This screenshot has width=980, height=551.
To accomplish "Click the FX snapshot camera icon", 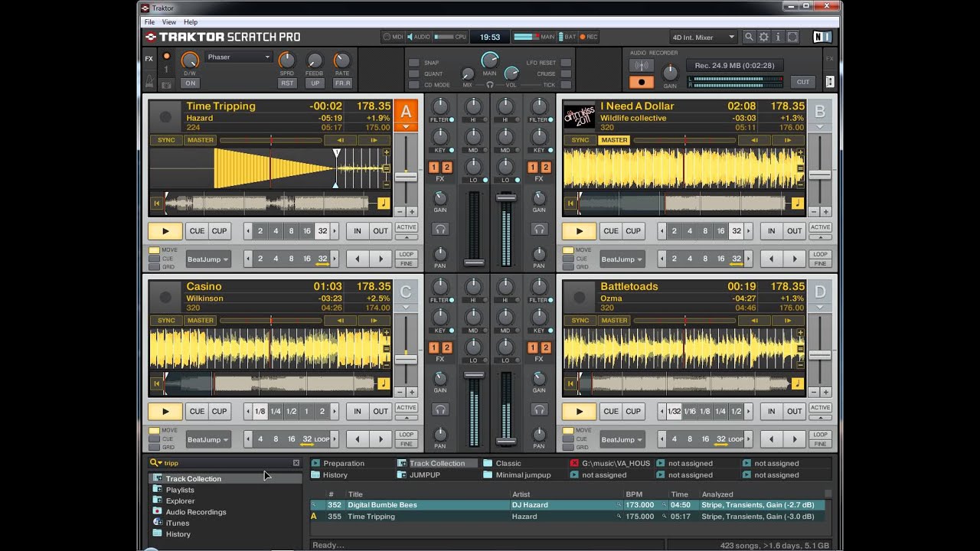I will tap(166, 83).
